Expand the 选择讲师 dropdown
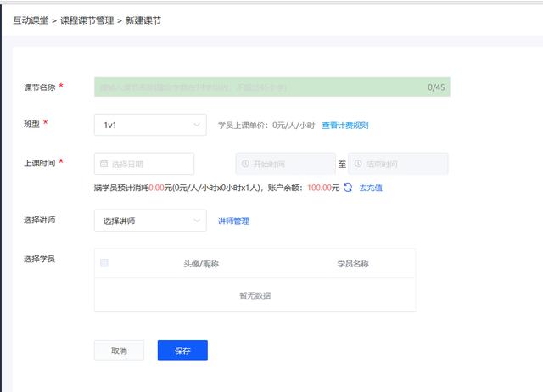This screenshot has width=543, height=392. tap(150, 221)
